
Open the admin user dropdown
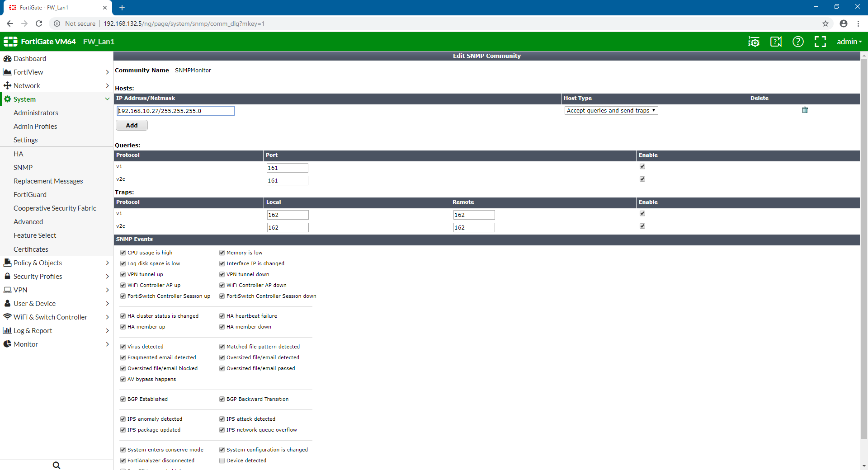(x=849, y=42)
